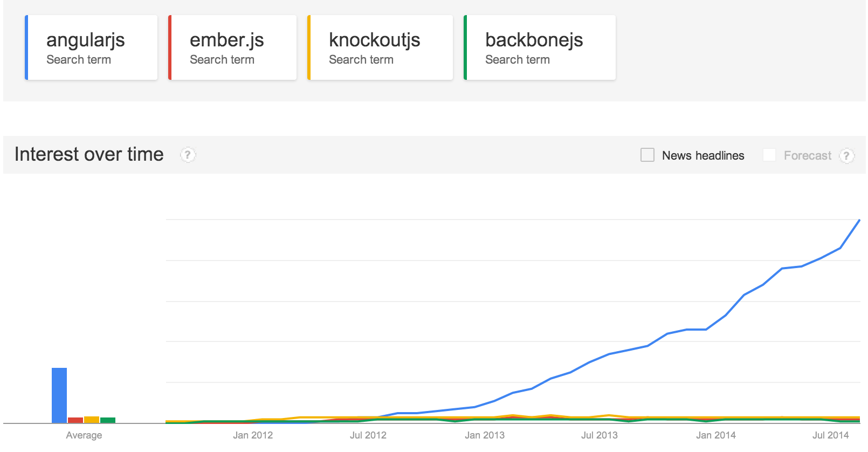Click the Jan 2014 axis label
The width and height of the screenshot is (868, 452).
point(716,435)
